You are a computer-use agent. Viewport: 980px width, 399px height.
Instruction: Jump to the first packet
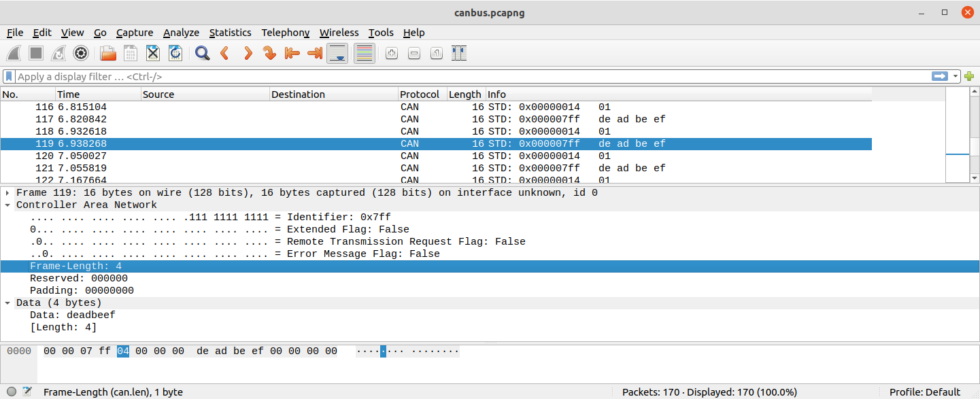(292, 53)
